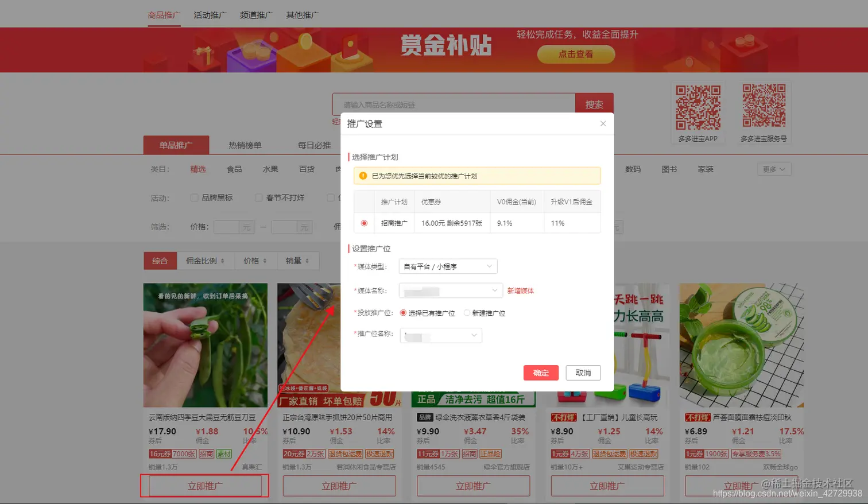Click the 16.00元 剩余5917张 coupon cell
The width and height of the screenshot is (868, 504).
[x=452, y=223]
